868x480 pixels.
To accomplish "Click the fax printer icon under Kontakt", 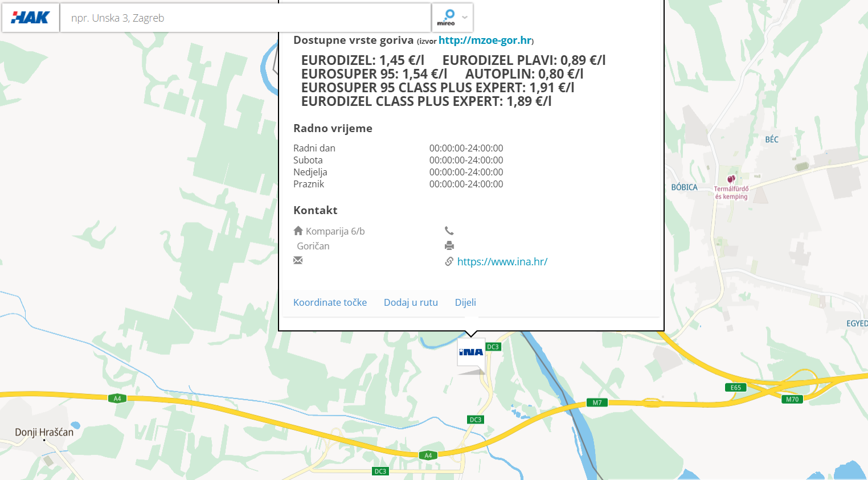I will pyautogui.click(x=449, y=246).
